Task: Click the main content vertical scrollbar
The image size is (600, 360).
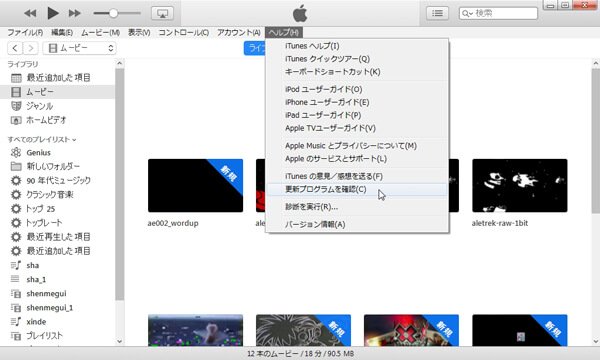Action: [595, 142]
